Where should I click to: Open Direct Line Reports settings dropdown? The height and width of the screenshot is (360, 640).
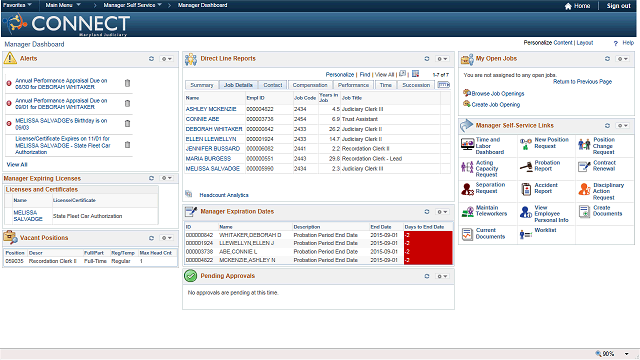click(x=442, y=59)
